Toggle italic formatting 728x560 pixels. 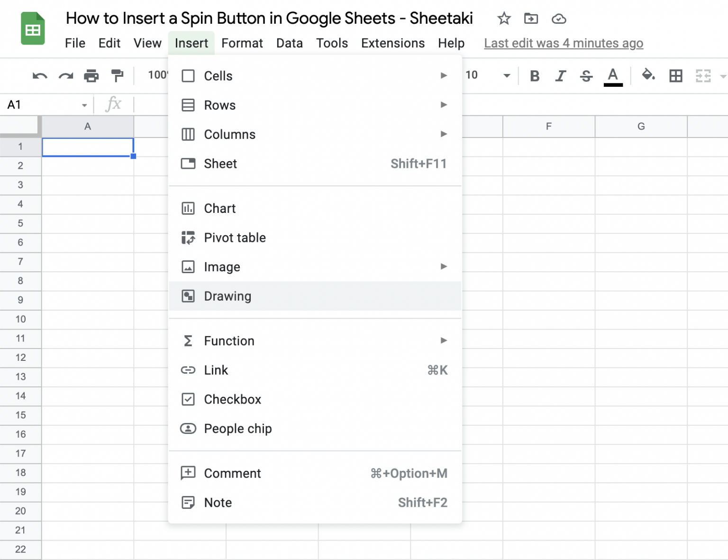(x=561, y=75)
